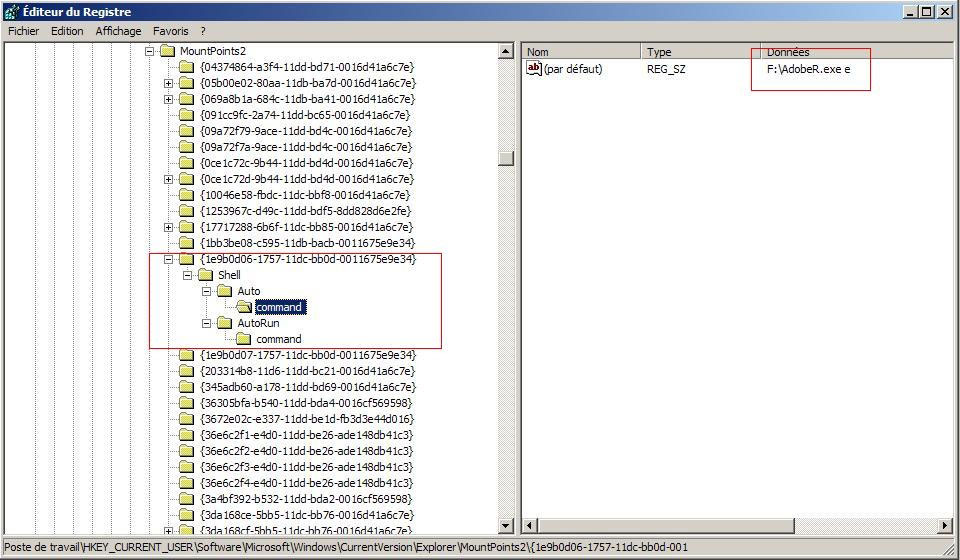
Task: Click folder icon of {0ce1c72c-9b44-11dd-bd4d-0016d41a6c7e}
Action: point(187,163)
